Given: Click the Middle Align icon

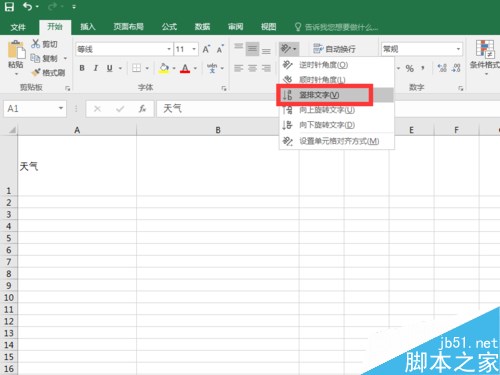Looking at the screenshot, I should click(x=252, y=49).
